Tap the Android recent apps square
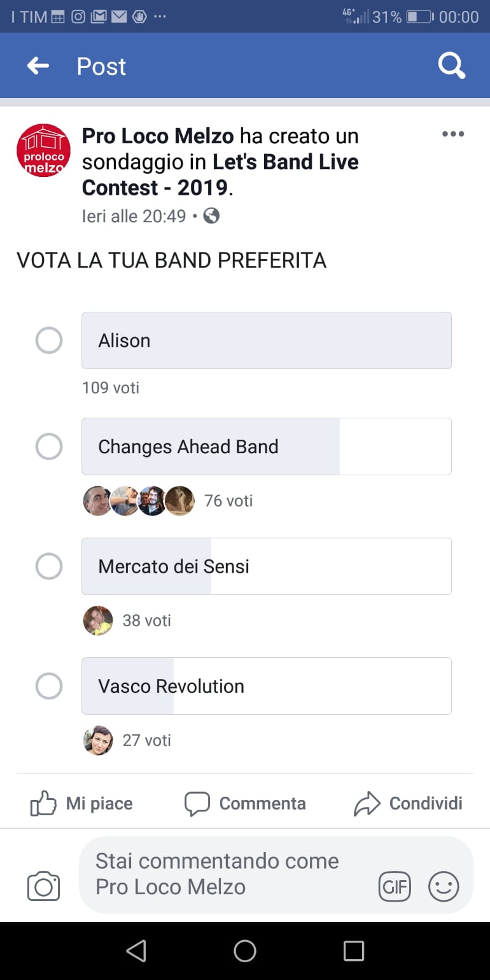490x980 pixels. 354,951
